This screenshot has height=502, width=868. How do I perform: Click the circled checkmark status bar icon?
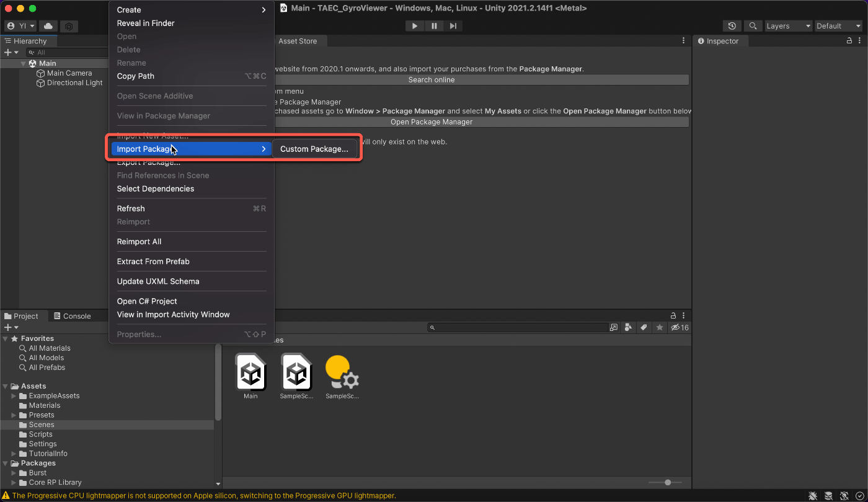859,496
